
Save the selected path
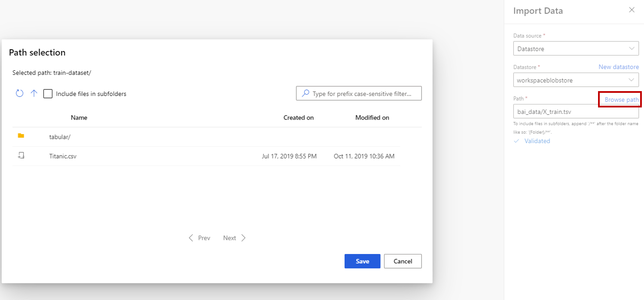click(362, 261)
